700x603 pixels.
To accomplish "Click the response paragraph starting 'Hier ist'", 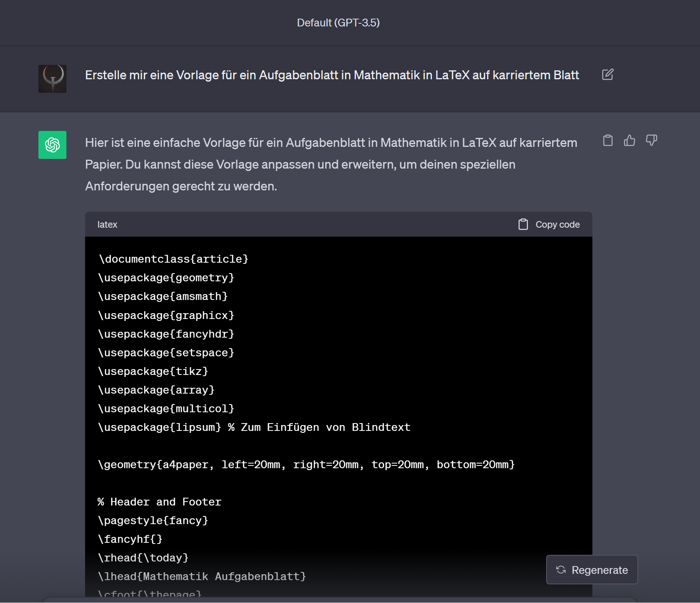I will 331,164.
